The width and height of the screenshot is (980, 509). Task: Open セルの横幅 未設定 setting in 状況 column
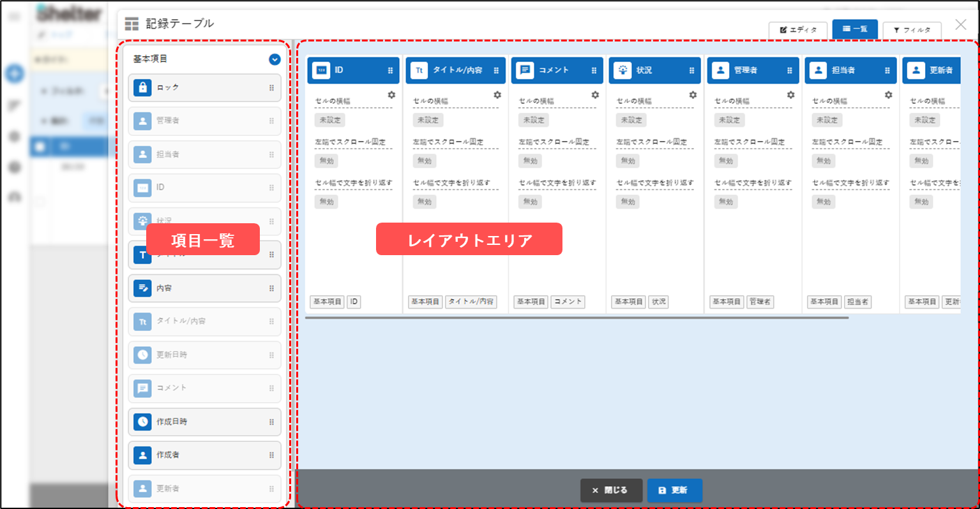click(631, 120)
